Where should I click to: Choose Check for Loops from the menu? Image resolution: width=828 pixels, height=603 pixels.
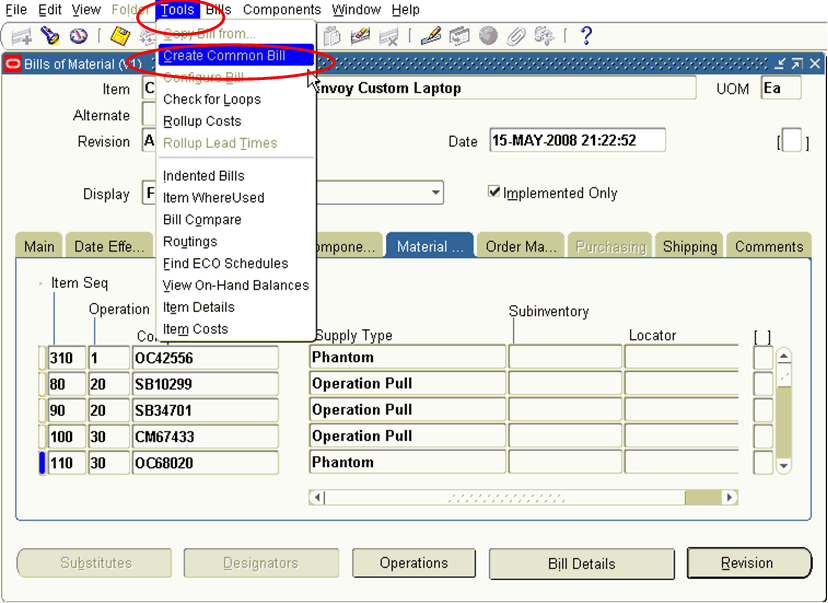pyautogui.click(x=210, y=100)
